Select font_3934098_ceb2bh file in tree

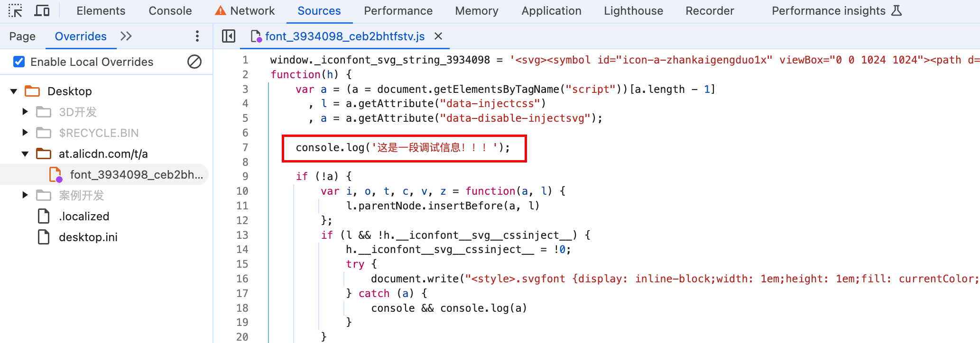click(x=136, y=174)
